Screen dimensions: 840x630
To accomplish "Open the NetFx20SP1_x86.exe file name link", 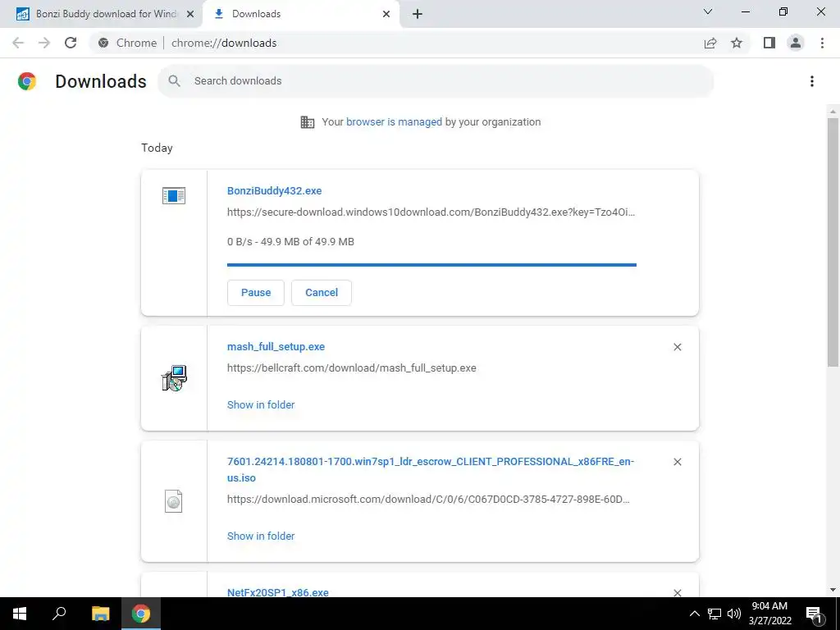I will [278, 592].
